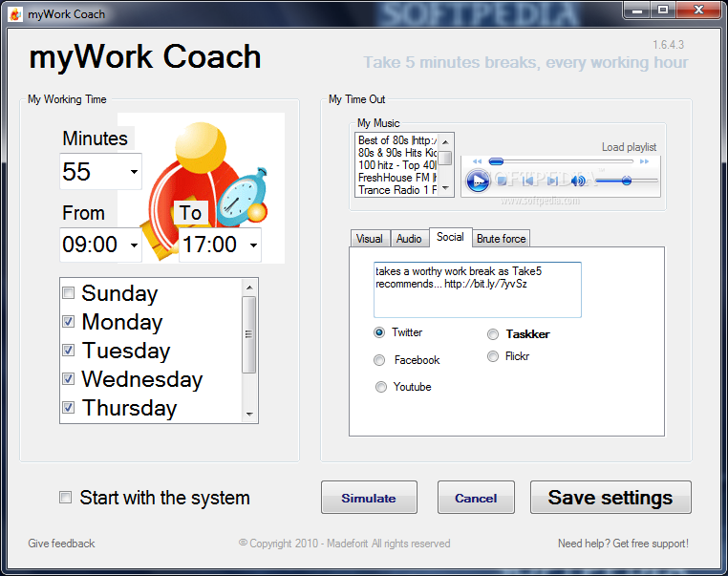Click the social message text box
This screenshot has height=576, width=728.
click(x=478, y=290)
